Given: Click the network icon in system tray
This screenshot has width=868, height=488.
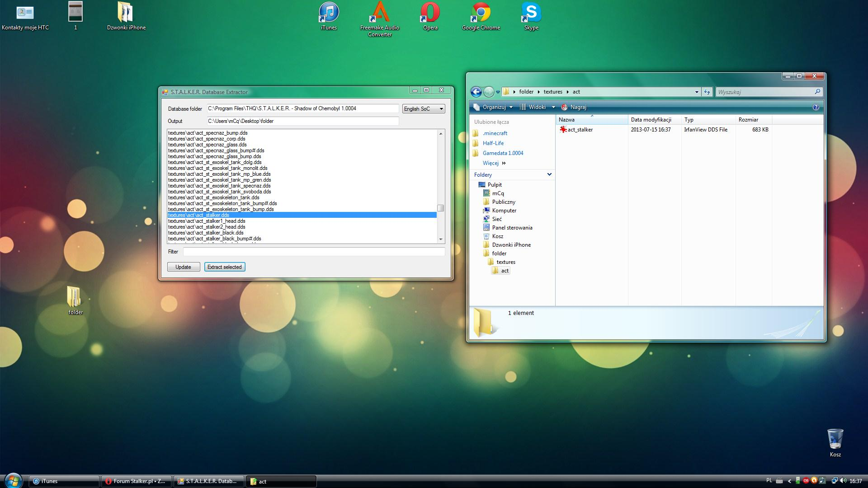Looking at the screenshot, I should [x=835, y=481].
